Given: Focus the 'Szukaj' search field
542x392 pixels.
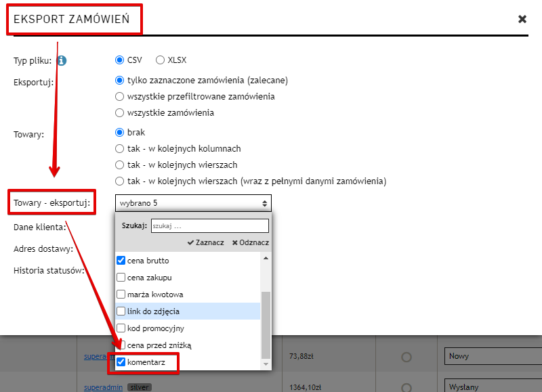Looking at the screenshot, I should pos(209,225).
